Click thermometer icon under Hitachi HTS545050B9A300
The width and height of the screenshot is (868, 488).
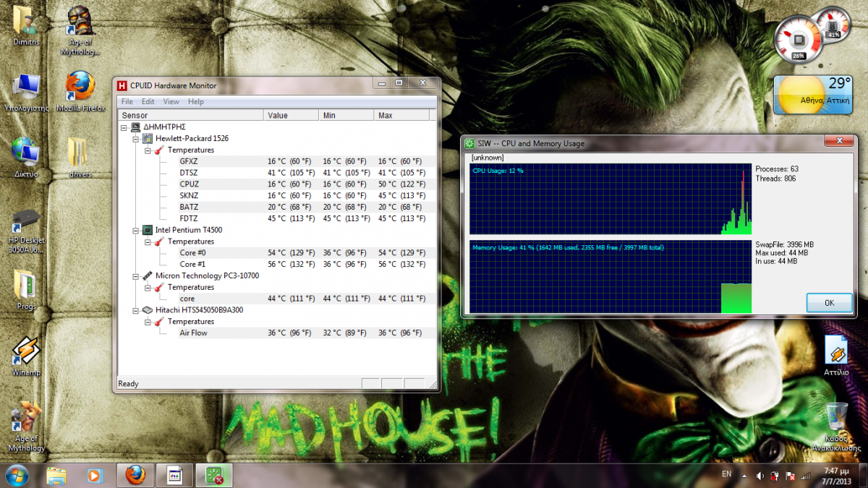[159, 322]
